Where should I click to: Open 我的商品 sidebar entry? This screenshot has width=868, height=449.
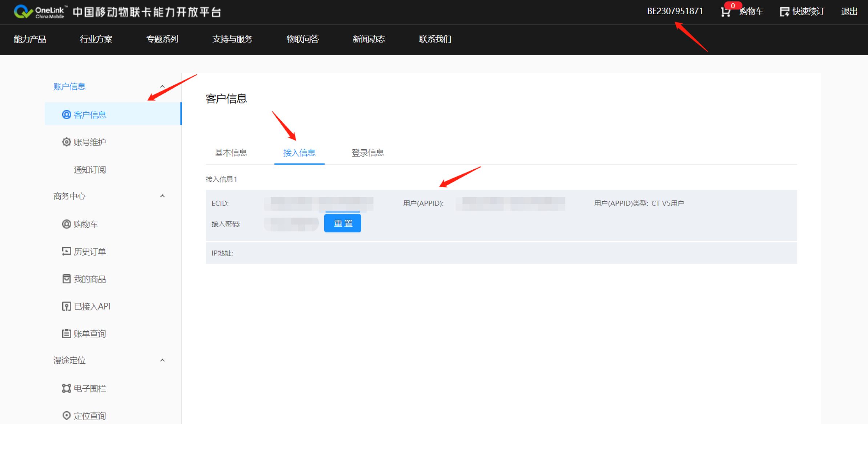click(84, 279)
